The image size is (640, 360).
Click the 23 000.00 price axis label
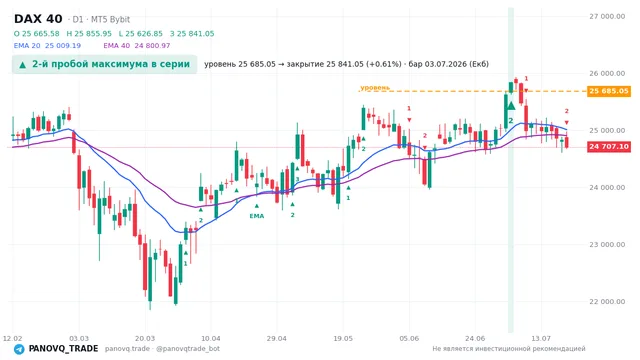pyautogui.click(x=607, y=244)
